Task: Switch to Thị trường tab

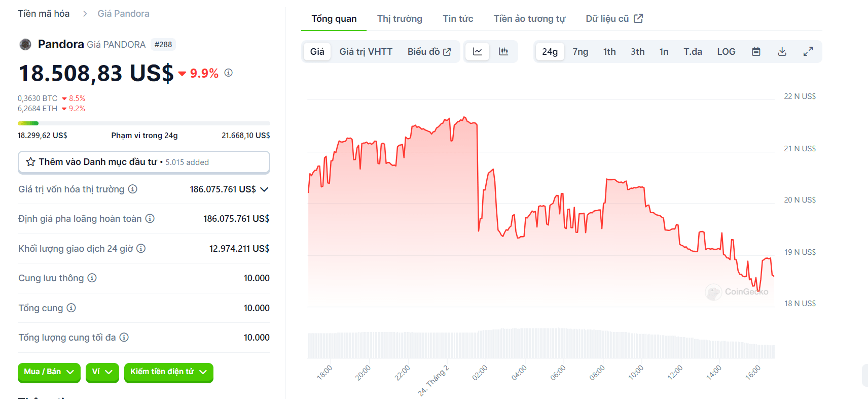Action: tap(400, 19)
